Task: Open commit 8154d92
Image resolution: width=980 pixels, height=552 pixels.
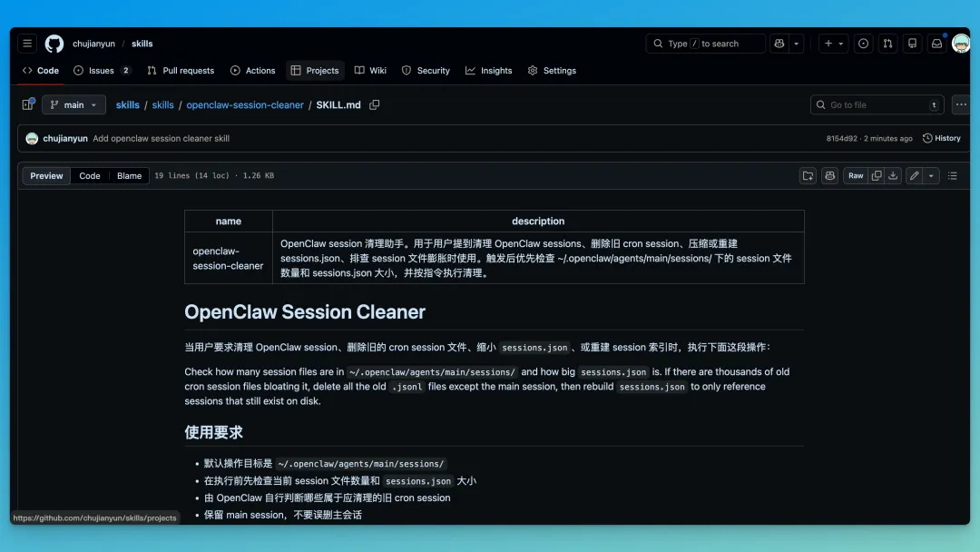Action: [x=841, y=139]
